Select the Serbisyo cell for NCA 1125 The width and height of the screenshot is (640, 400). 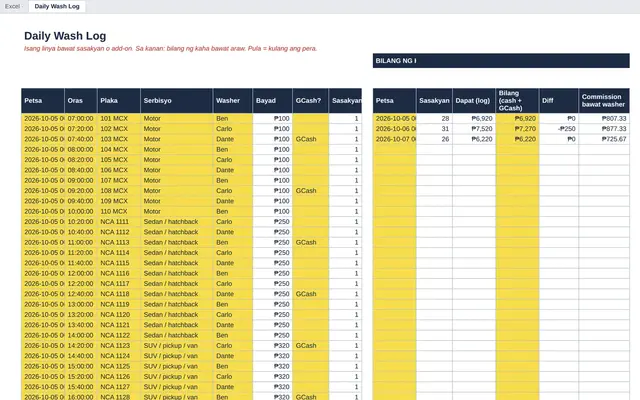coord(176,366)
